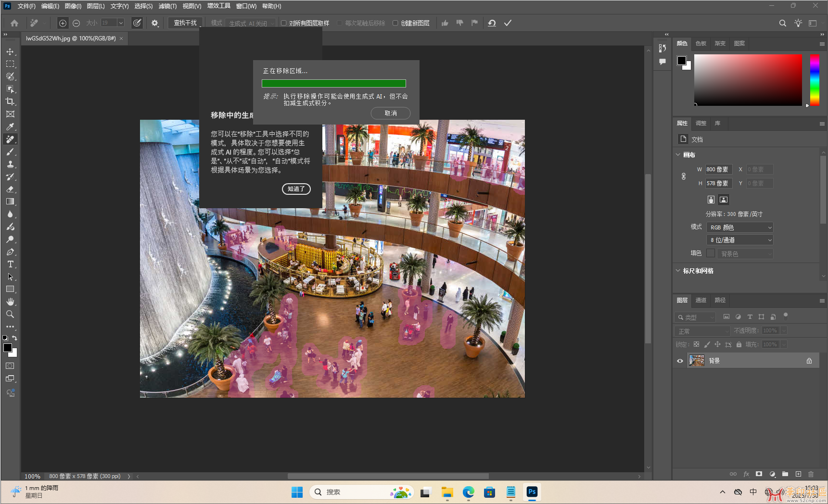
Task: Click the 知道了 button
Action: [296, 189]
